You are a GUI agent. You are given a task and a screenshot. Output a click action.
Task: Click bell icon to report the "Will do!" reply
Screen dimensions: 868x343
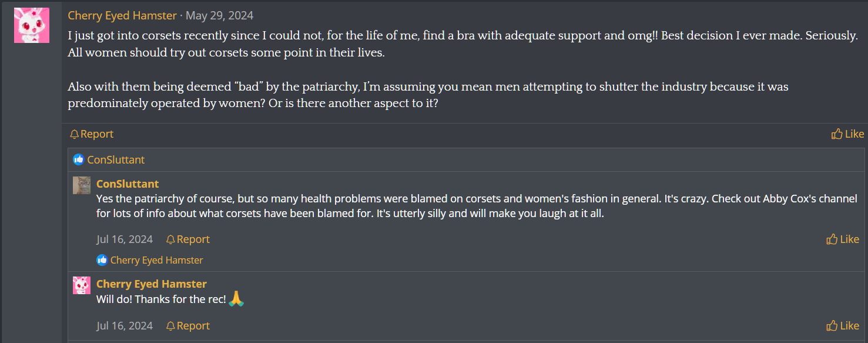point(170,326)
